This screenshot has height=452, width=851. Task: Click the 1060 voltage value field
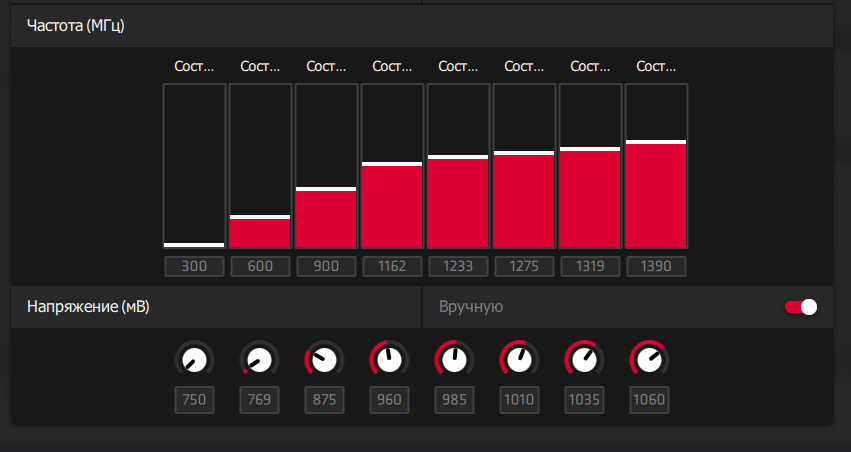(649, 401)
